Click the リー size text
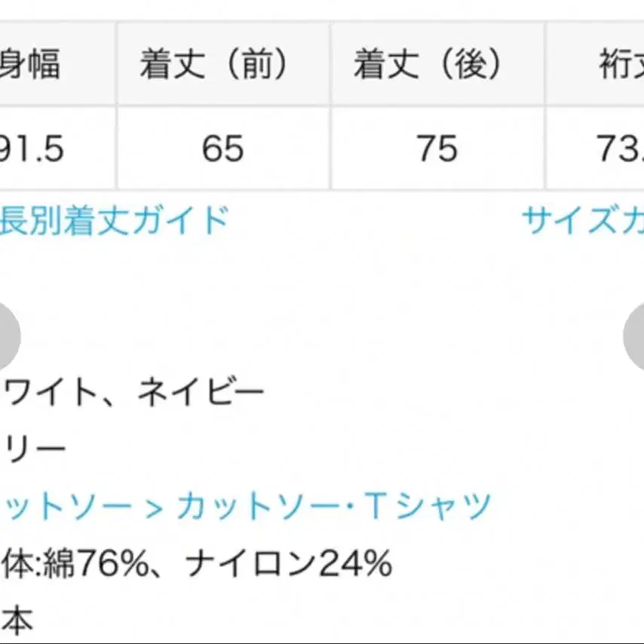Viewport: 644px width, 644px height. coord(35,450)
